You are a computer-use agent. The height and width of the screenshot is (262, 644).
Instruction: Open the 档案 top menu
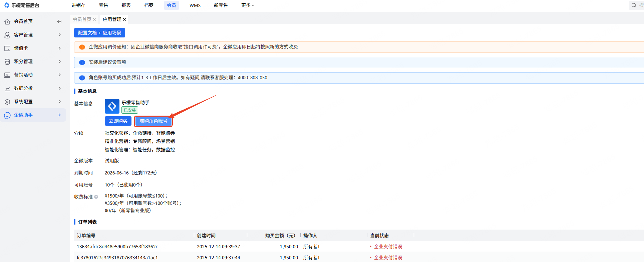click(x=149, y=5)
